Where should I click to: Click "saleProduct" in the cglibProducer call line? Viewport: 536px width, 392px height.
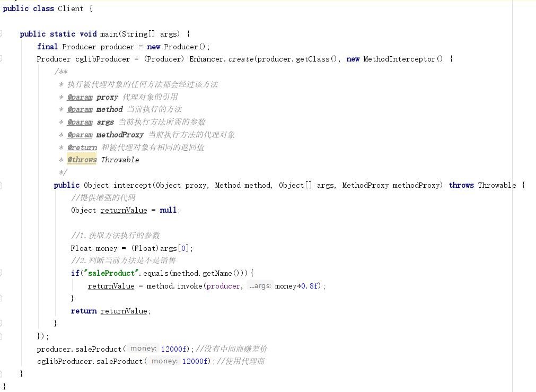click(120, 361)
